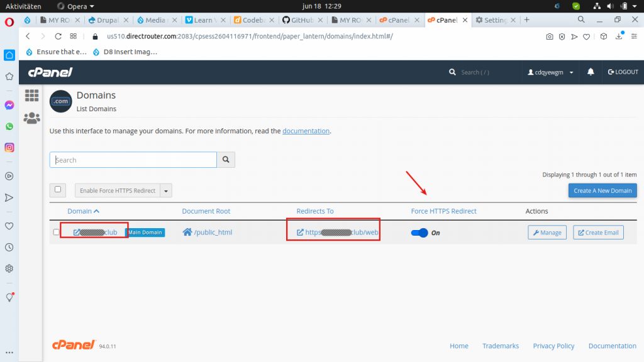Open the documentation link
Viewport: 644px width, 362px height.
coord(306,131)
